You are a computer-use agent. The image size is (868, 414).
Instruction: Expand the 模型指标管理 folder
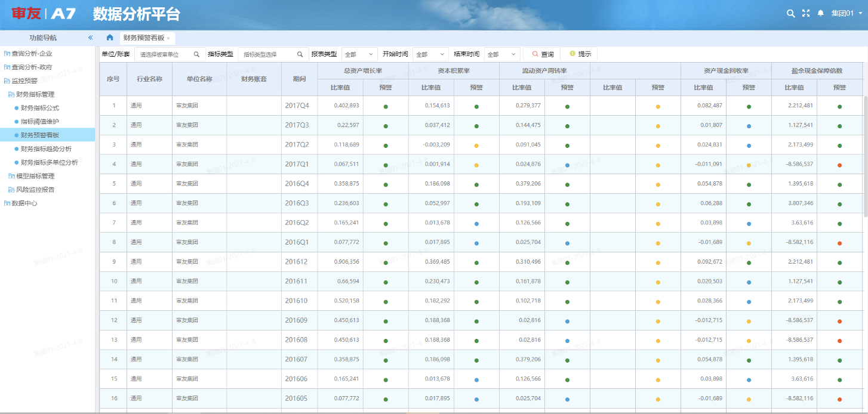tap(35, 176)
